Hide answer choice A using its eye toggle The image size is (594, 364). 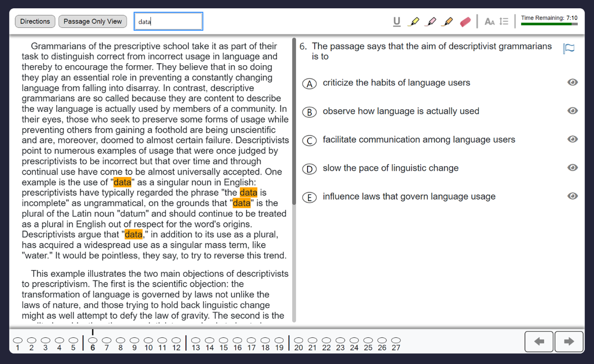[x=572, y=82]
